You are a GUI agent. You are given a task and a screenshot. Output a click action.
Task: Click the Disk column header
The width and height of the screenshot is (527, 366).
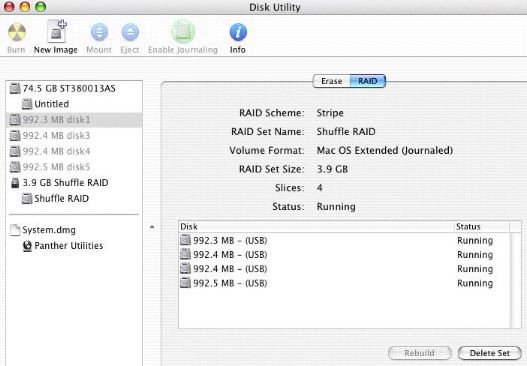(316, 227)
